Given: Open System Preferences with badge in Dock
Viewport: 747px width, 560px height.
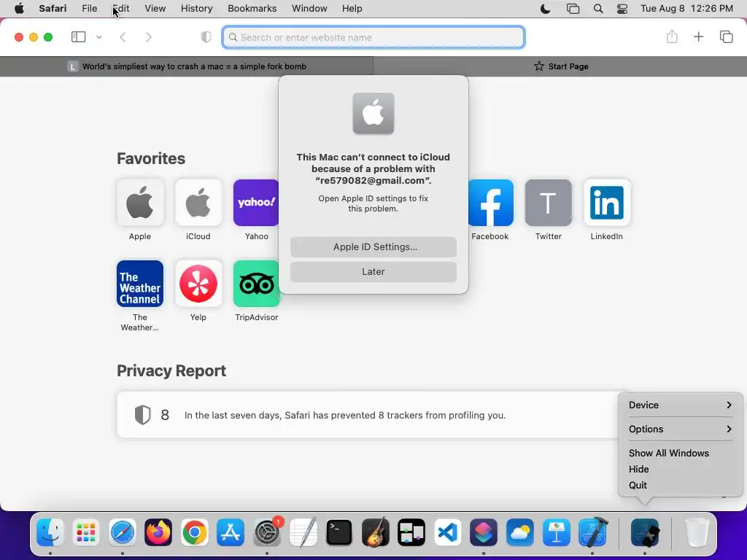Looking at the screenshot, I should click(x=267, y=532).
